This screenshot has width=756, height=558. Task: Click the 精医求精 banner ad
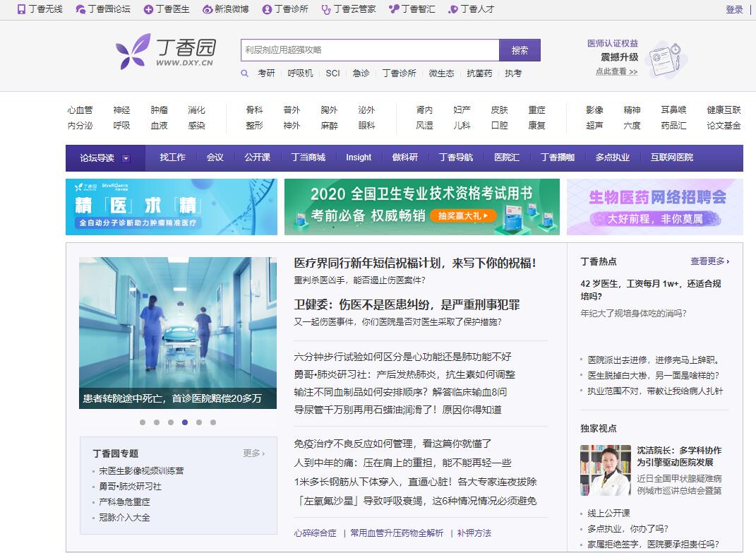pyautogui.click(x=172, y=207)
